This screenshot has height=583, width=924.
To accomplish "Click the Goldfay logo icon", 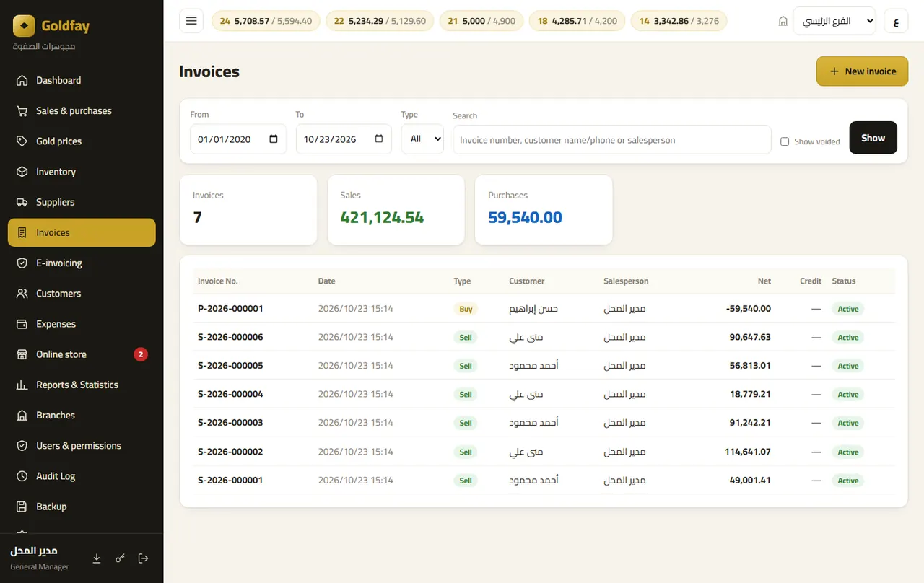I will pyautogui.click(x=24, y=26).
